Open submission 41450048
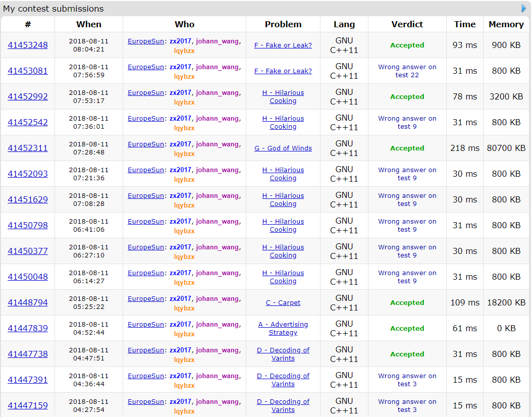 (x=28, y=277)
